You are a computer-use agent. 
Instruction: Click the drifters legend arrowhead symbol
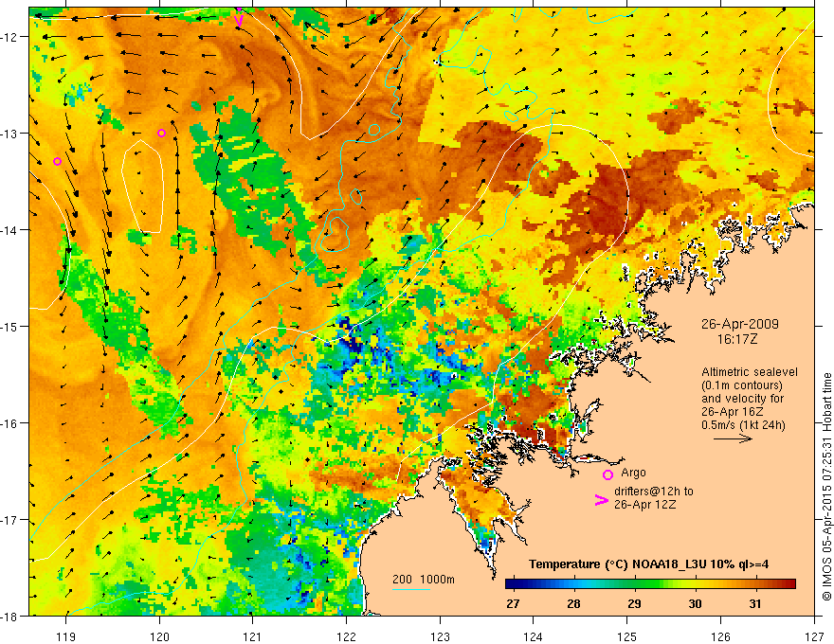(x=602, y=500)
